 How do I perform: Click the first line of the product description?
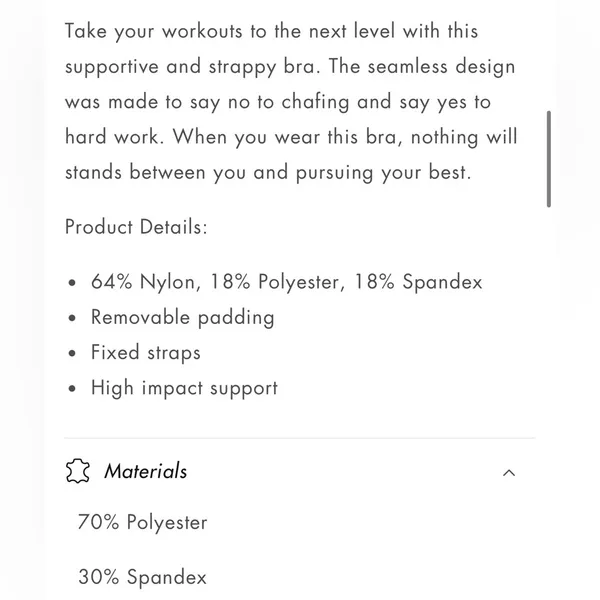(x=271, y=31)
